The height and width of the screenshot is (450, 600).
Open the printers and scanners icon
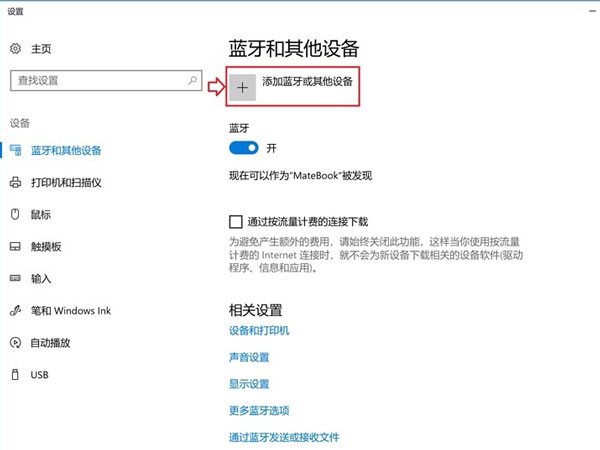tap(16, 182)
